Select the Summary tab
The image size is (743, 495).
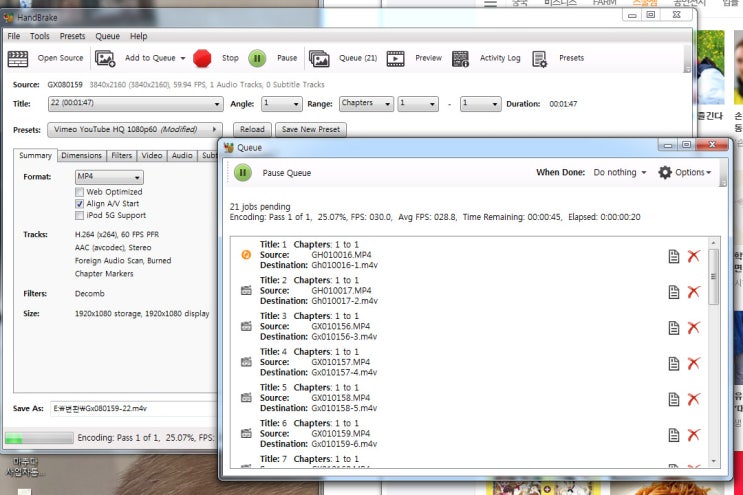(35, 155)
